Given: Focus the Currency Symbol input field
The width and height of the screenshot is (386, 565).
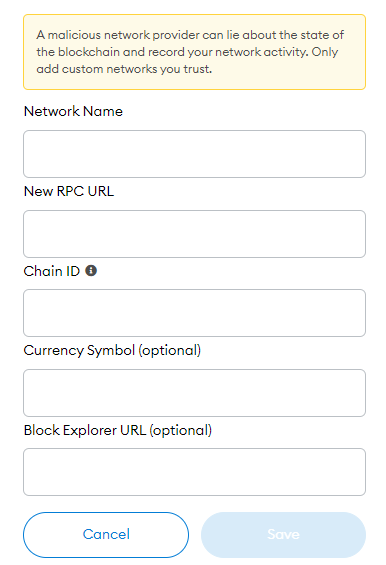Looking at the screenshot, I should 194,393.
